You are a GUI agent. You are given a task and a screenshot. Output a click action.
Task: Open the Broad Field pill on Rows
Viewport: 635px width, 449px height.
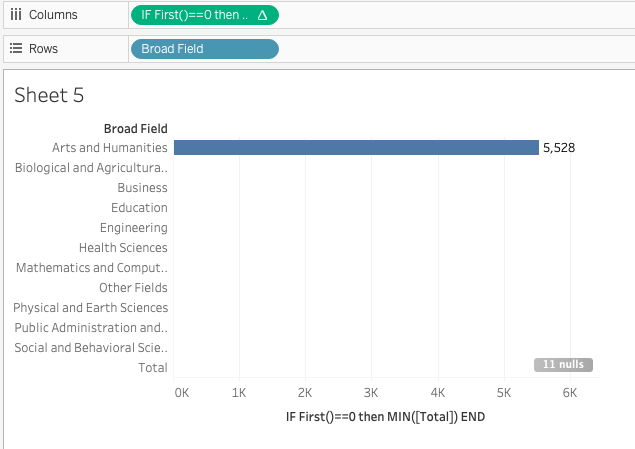pyautogui.click(x=204, y=48)
